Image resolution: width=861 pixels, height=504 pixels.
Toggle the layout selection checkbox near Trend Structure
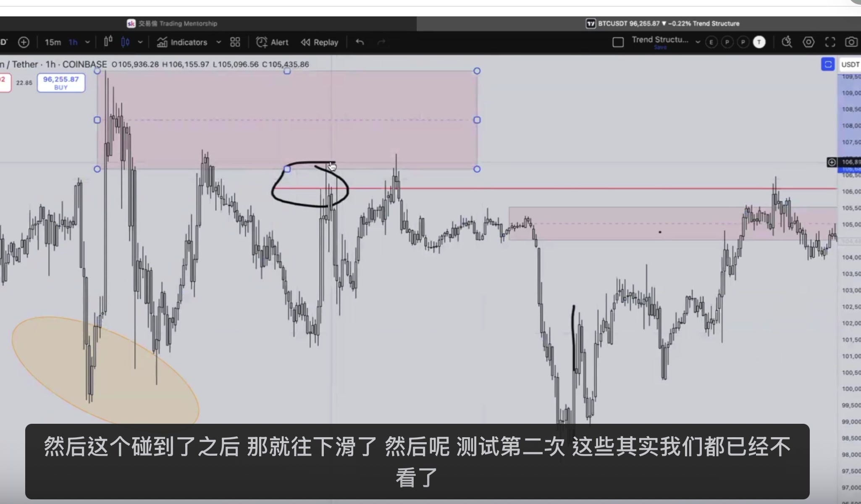618,42
